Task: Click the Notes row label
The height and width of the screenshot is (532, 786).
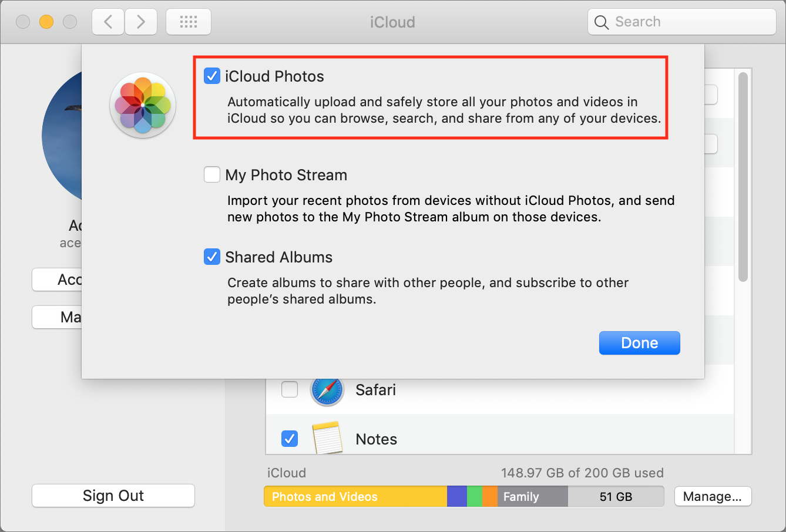Action: 377,439
